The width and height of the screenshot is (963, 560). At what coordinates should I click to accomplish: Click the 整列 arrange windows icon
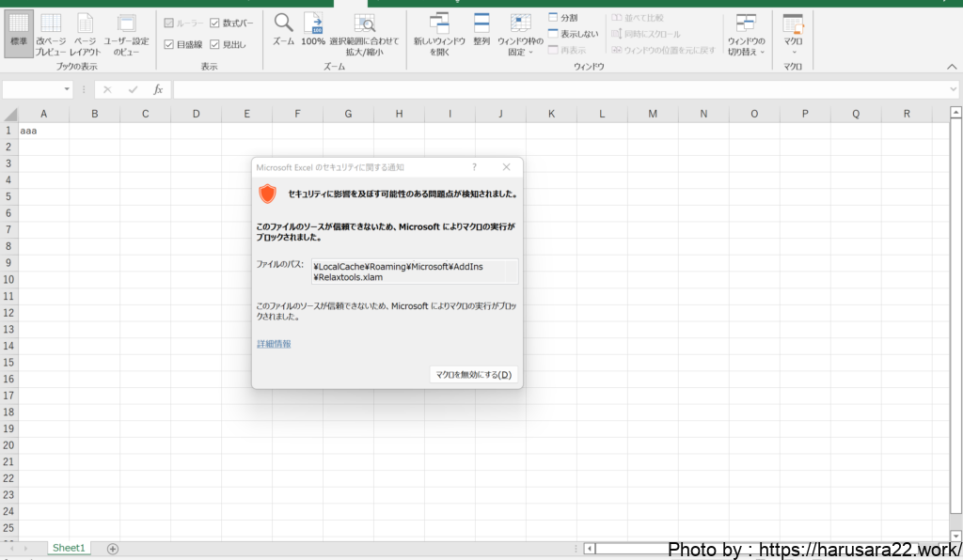[x=481, y=29]
